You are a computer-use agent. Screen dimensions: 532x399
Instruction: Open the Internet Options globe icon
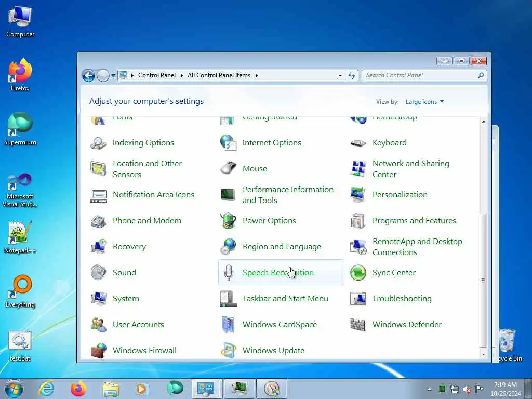tap(229, 143)
